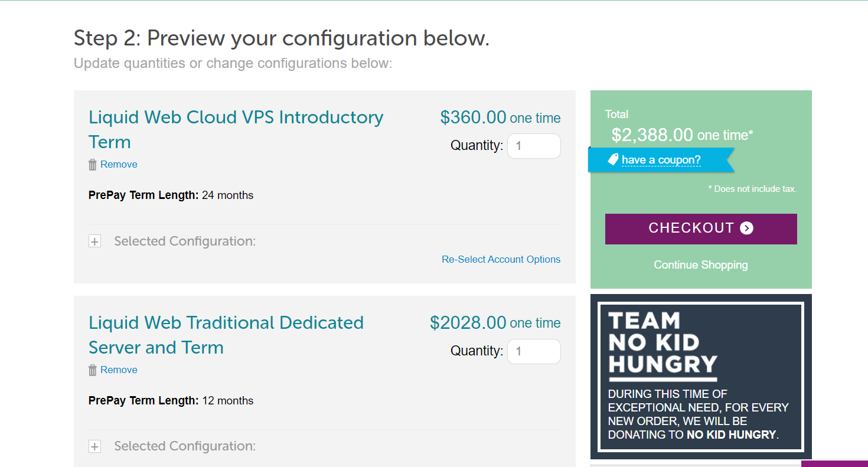Viewport: 868px width, 467px height.
Task: Remove the Traditional Dedicated Server item
Action: [119, 370]
